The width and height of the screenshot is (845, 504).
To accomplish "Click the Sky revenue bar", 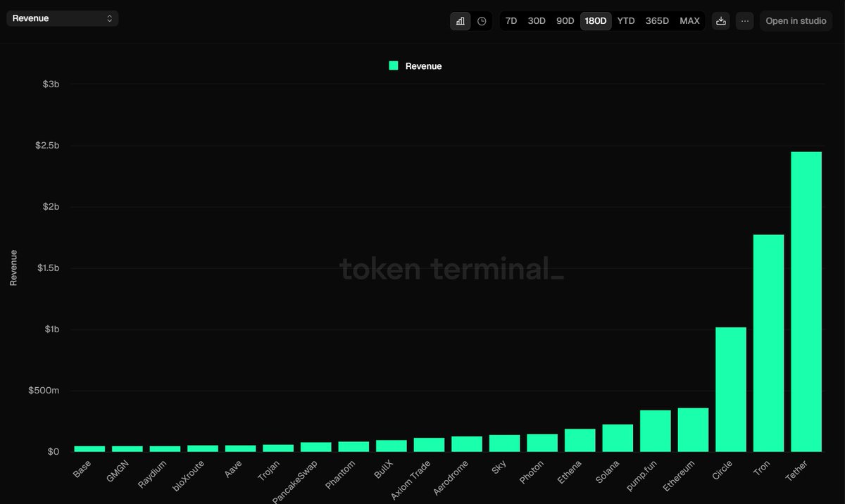I will (504, 443).
